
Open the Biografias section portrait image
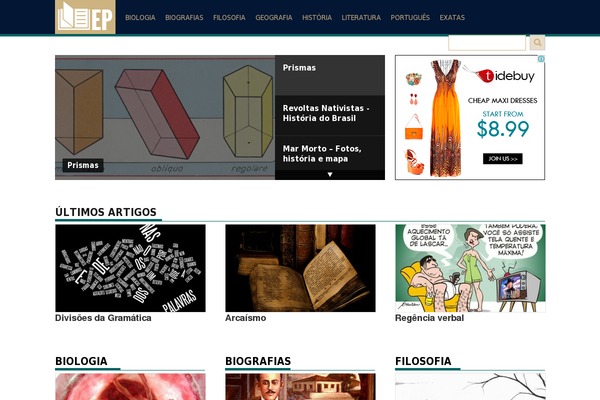click(300, 387)
